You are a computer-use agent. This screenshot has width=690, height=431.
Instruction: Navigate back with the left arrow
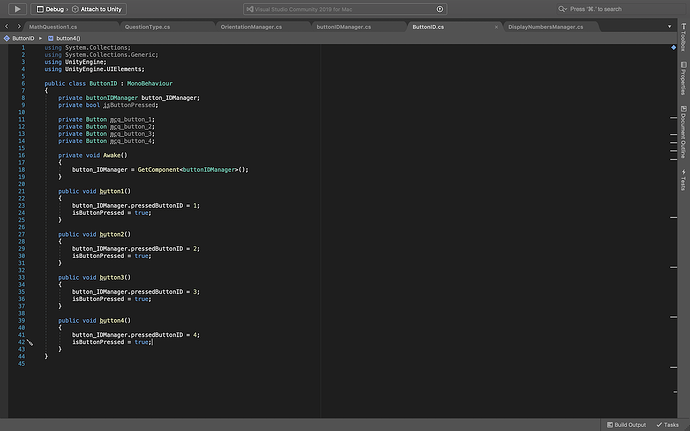(6, 25)
